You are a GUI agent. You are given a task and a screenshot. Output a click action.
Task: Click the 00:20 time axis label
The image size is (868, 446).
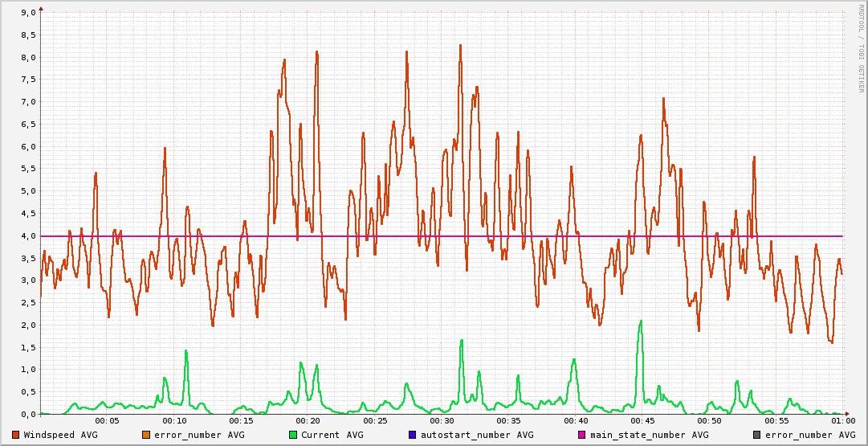(308, 420)
